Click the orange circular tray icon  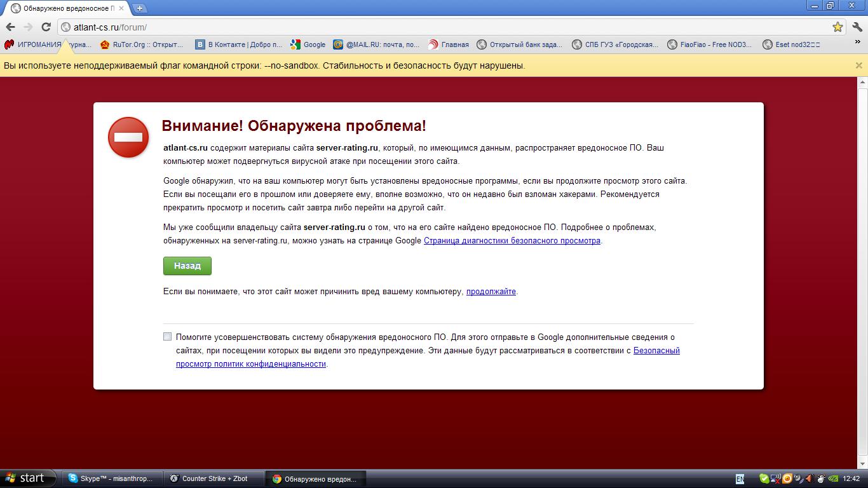pos(787,478)
